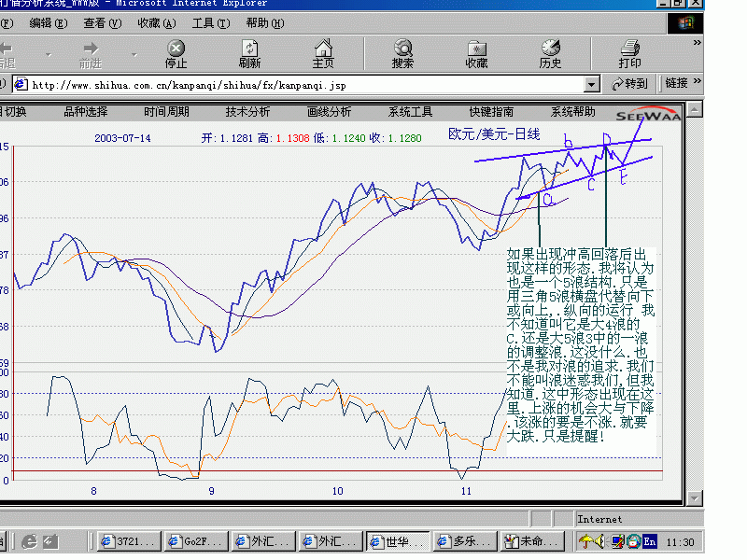
Task: Click the round face tray icon
Action: coord(634,541)
